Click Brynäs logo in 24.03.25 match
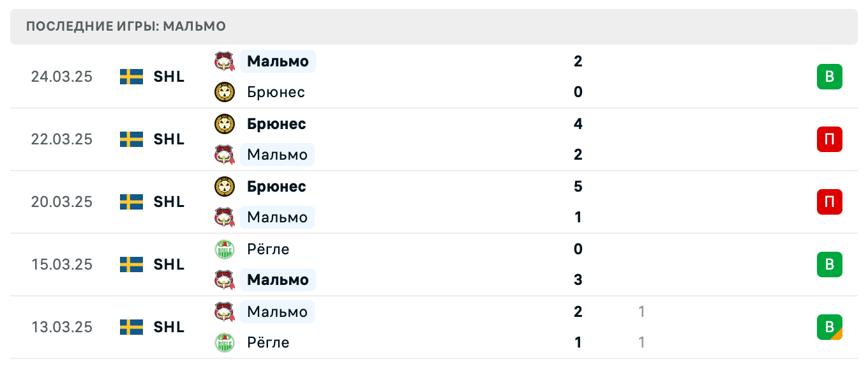 [225, 92]
